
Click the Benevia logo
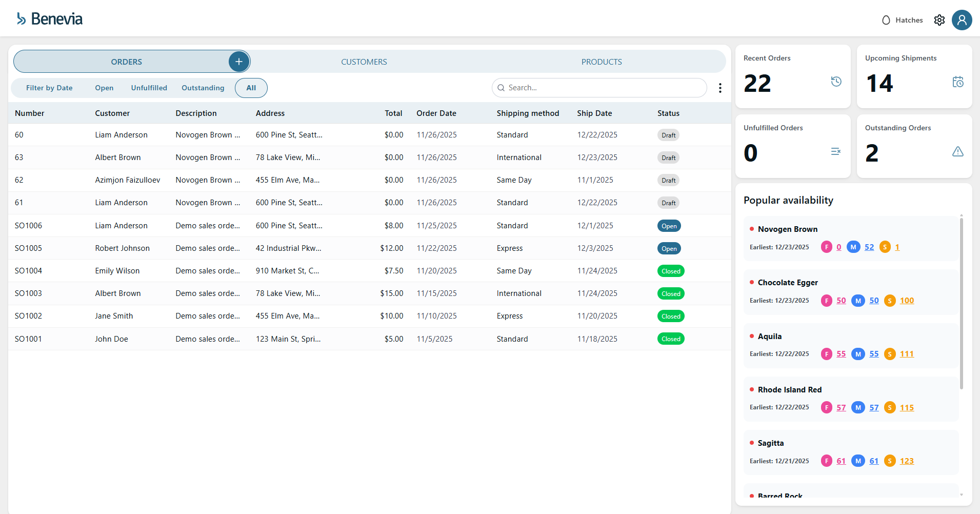pos(49,19)
